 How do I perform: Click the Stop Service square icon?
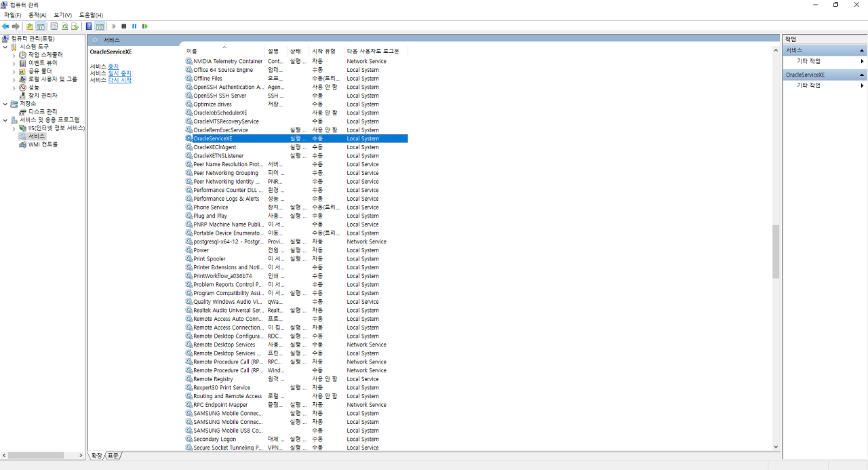point(124,26)
